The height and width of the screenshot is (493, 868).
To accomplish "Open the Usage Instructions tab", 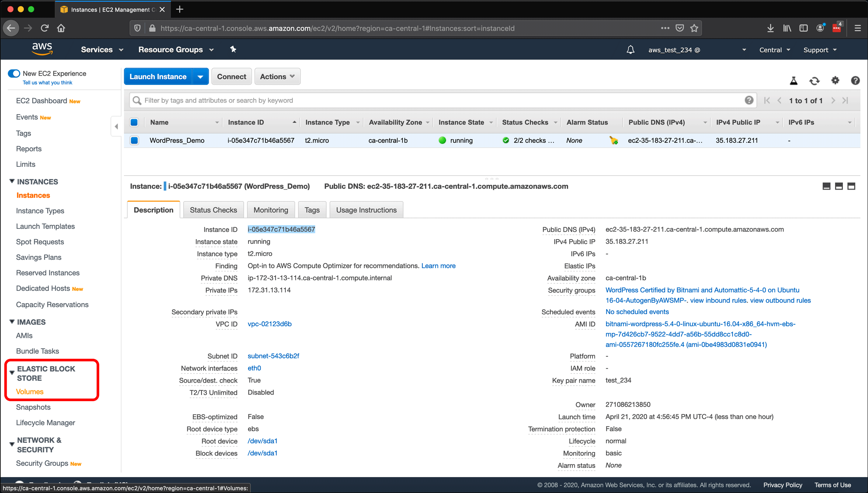I will [x=366, y=210].
